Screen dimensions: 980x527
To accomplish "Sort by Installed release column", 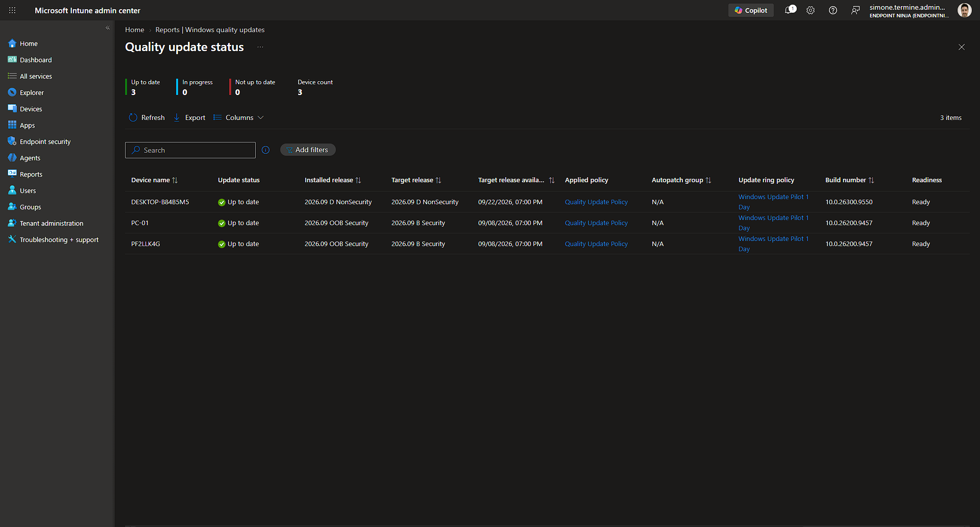I will [x=358, y=180].
